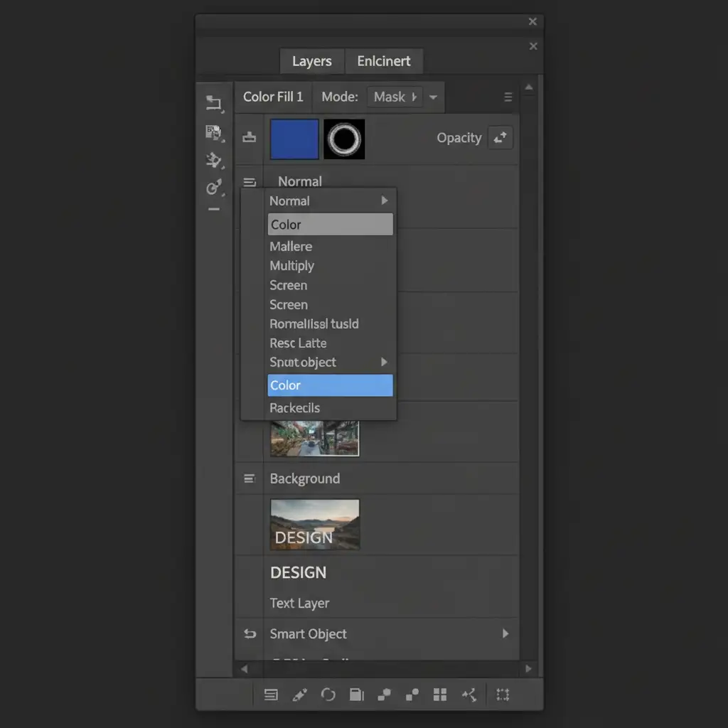Expand the Normal submenu arrow
The image size is (728, 728).
(385, 200)
